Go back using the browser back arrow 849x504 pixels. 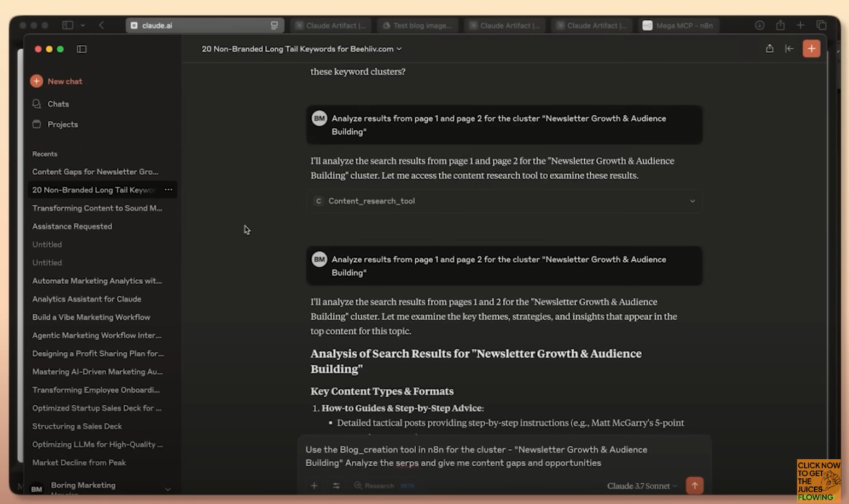click(102, 25)
